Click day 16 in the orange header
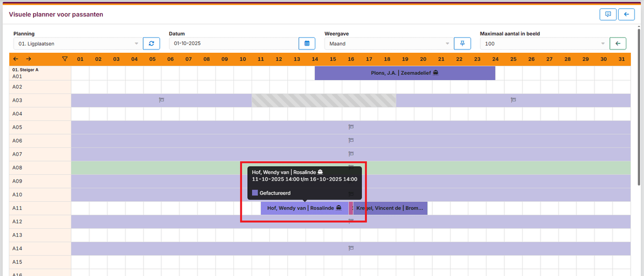The width and height of the screenshot is (644, 276). click(x=351, y=59)
